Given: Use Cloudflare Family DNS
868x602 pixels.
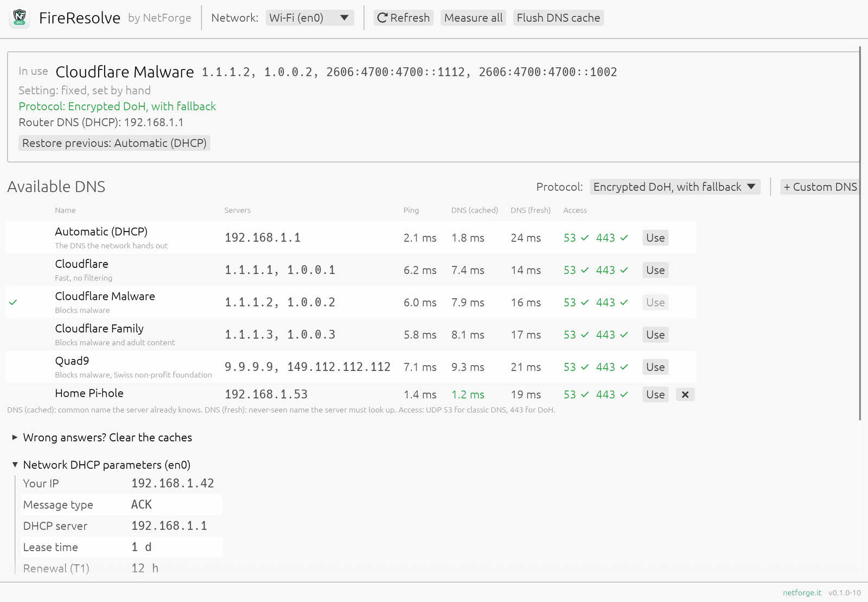Looking at the screenshot, I should coord(655,335).
